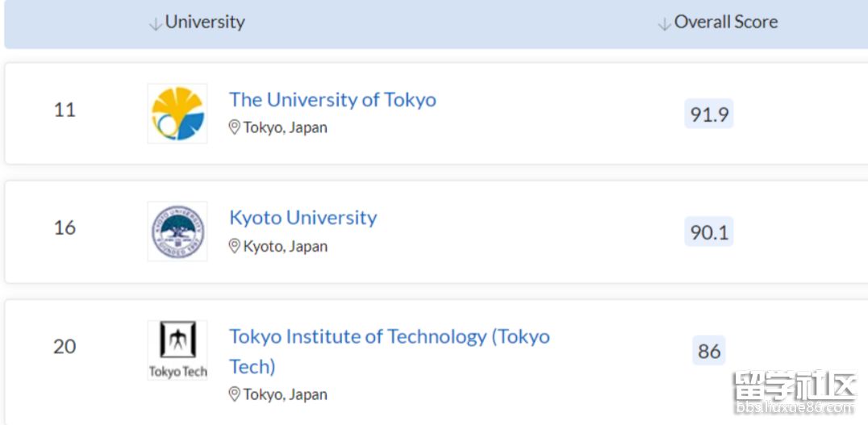Click the Tokyo Tech swallow logo

point(177,350)
